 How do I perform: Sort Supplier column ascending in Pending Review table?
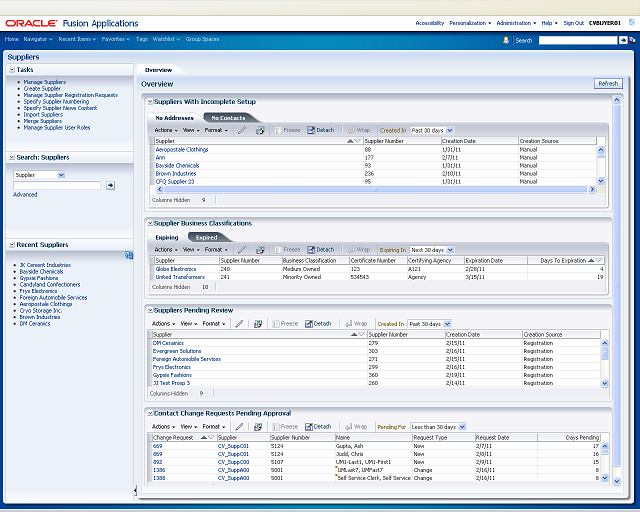tap(354, 334)
